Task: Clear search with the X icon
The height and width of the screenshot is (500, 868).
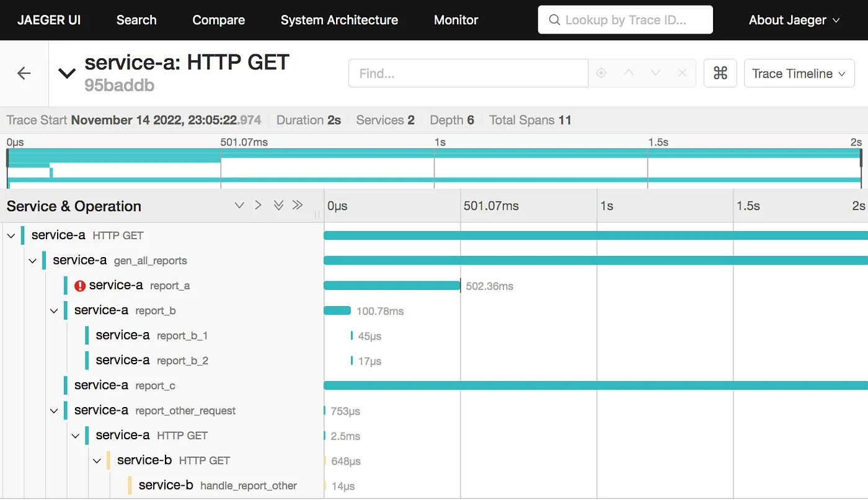Action: click(682, 73)
